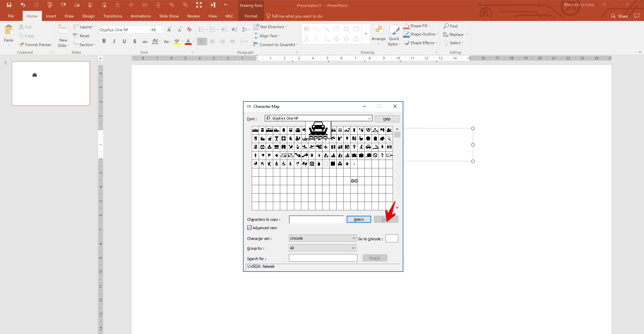Switch to the Insert ribbon tab
Image resolution: width=644 pixels, height=334 pixels.
click(51, 16)
